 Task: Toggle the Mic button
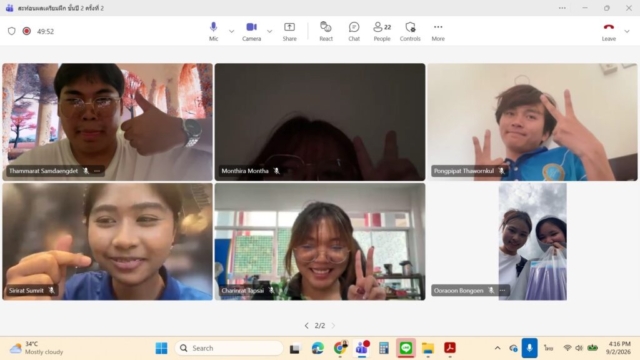pos(213,31)
